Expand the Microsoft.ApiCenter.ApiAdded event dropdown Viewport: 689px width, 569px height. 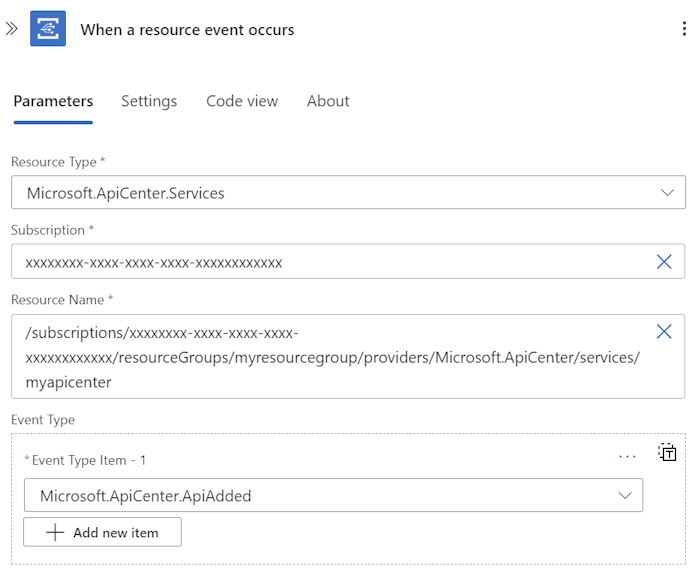pyautogui.click(x=625, y=495)
